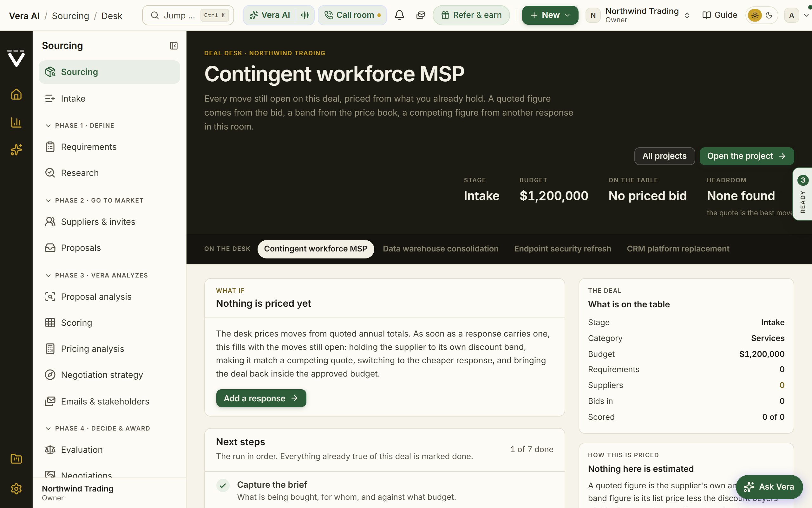Click the Evaluation scales icon
The width and height of the screenshot is (812, 508).
tap(50, 450)
